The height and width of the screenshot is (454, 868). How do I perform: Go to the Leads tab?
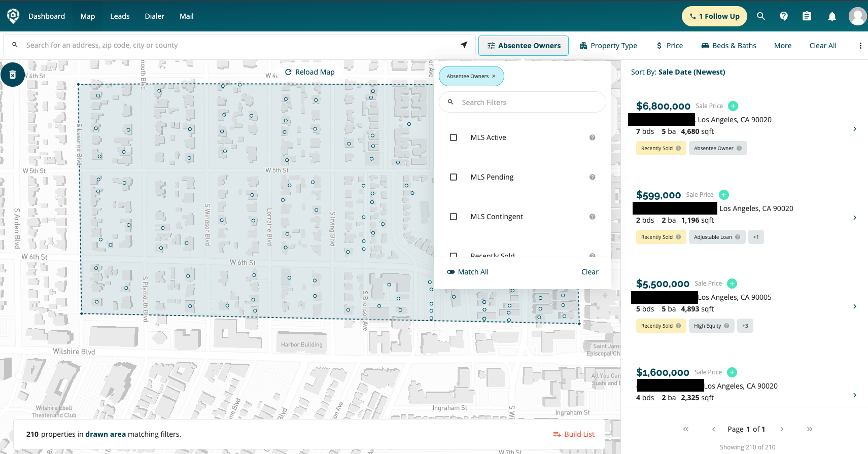[120, 16]
